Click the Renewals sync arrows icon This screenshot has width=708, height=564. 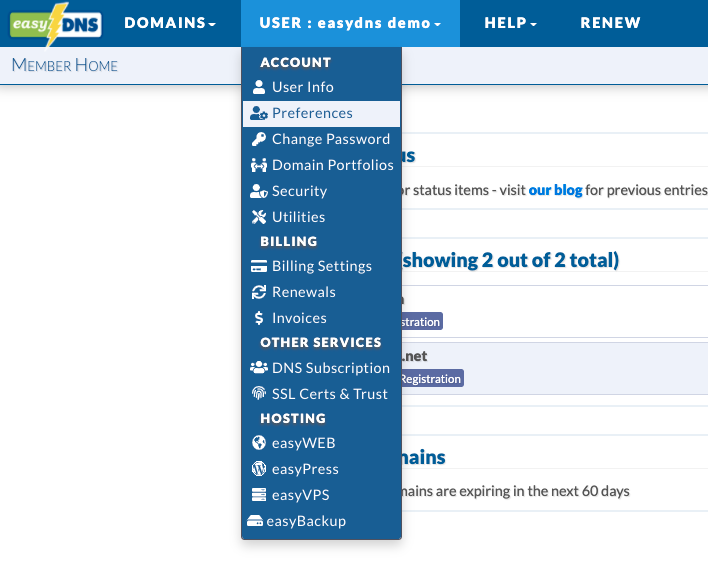pos(259,292)
